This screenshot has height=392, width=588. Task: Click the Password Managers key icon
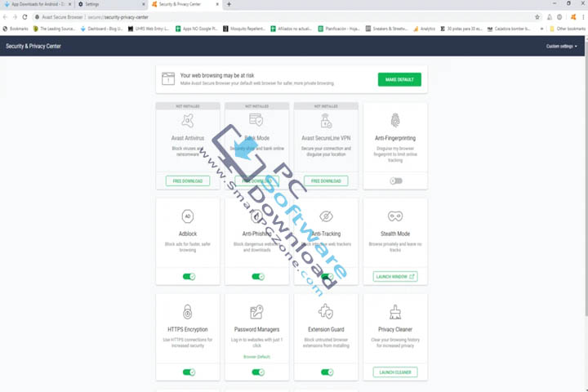[x=257, y=312]
